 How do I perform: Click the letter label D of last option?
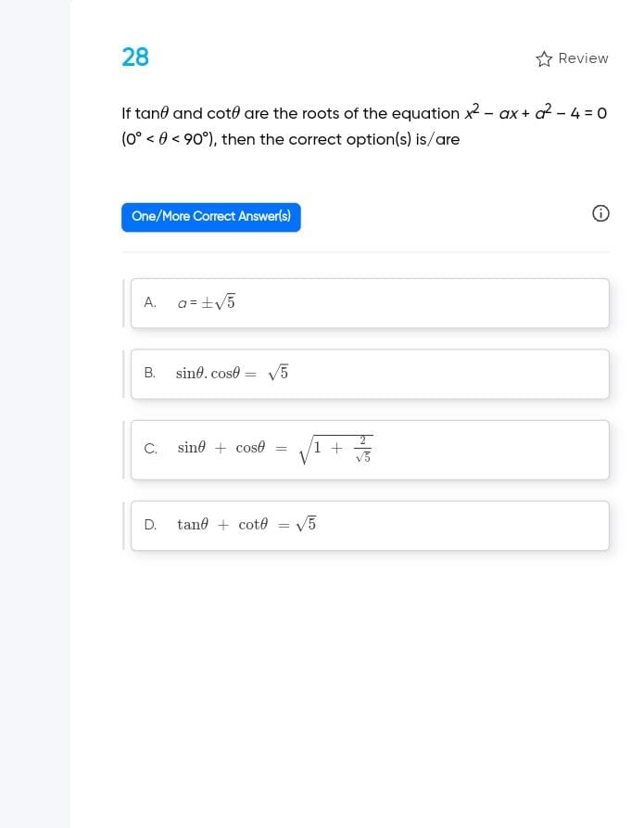point(150,525)
